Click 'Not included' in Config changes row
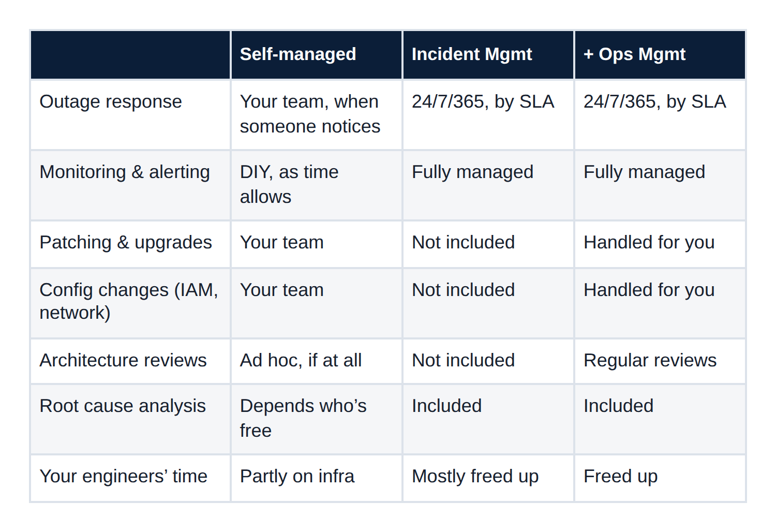776x532 pixels. [x=488, y=303]
